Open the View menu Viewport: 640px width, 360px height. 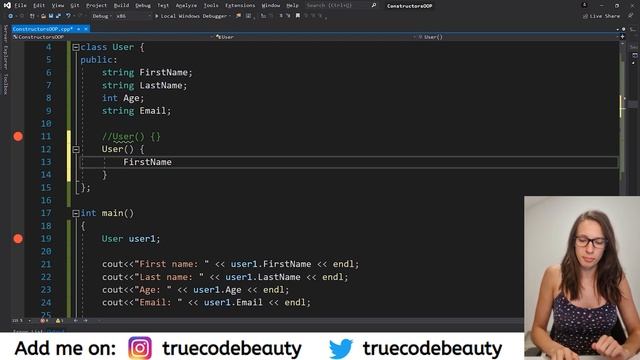tap(58, 6)
